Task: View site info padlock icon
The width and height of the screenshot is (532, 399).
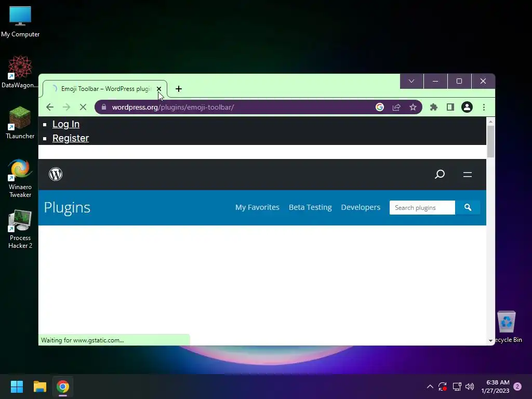Action: 104,107
